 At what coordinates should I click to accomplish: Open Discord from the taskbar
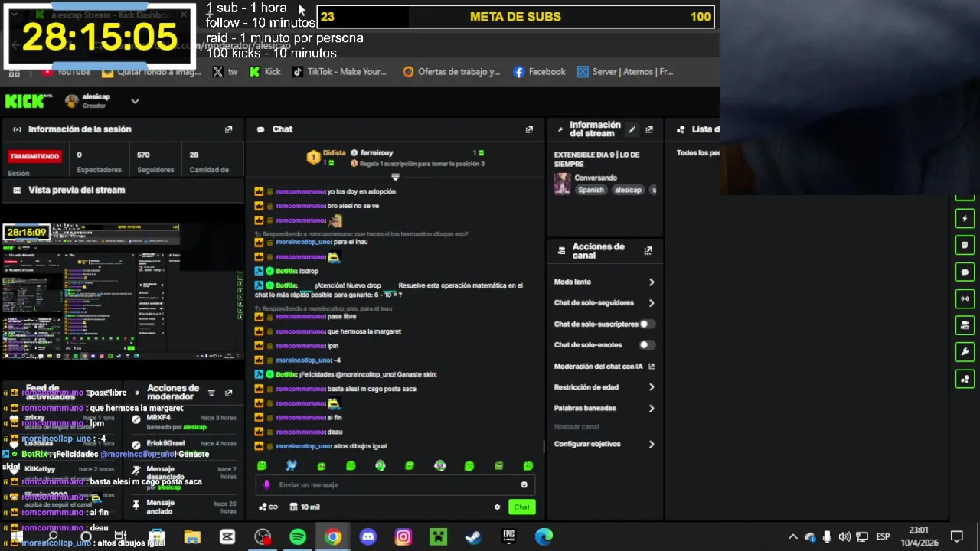coord(368,536)
